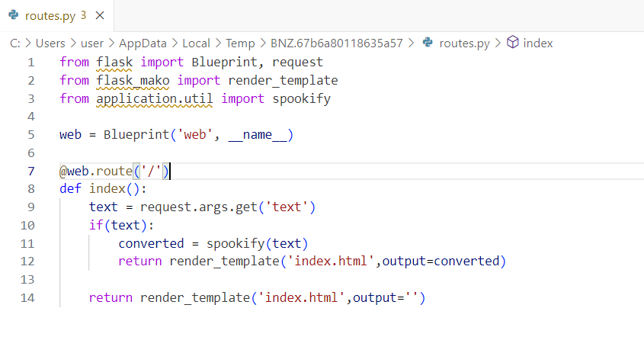Click 'index.html' string on line 14
Screen dimensions: 644x353
(x=302, y=298)
